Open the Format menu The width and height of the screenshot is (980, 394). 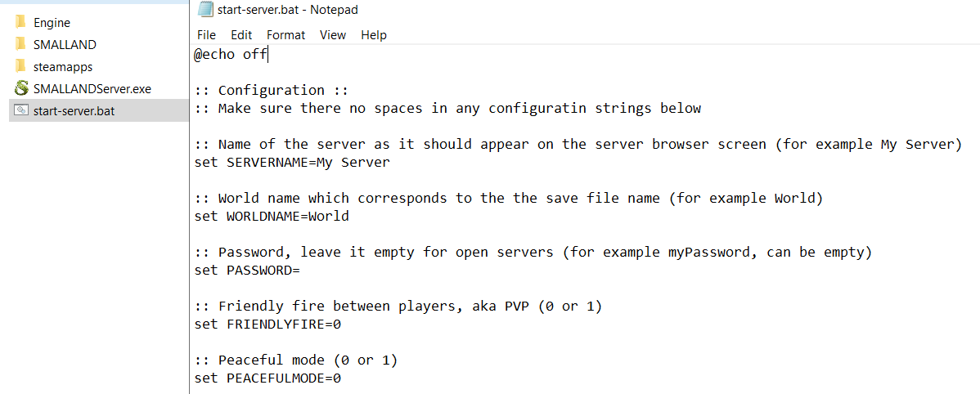(x=285, y=35)
